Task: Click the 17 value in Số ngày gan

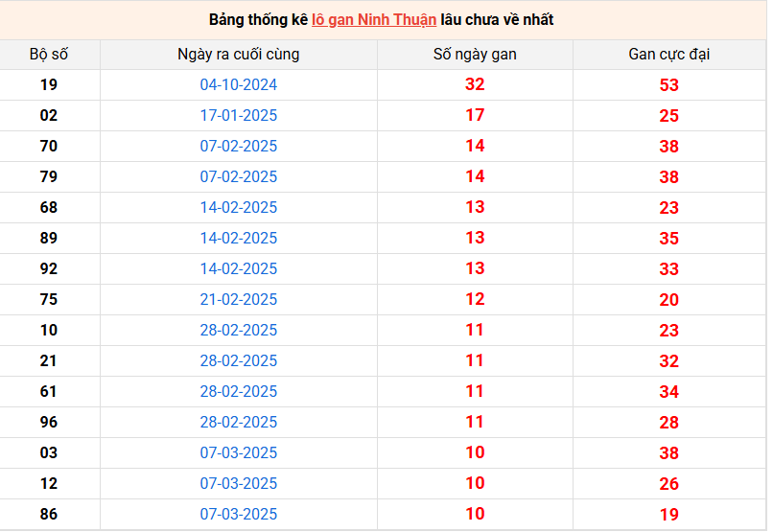Action: (x=475, y=115)
